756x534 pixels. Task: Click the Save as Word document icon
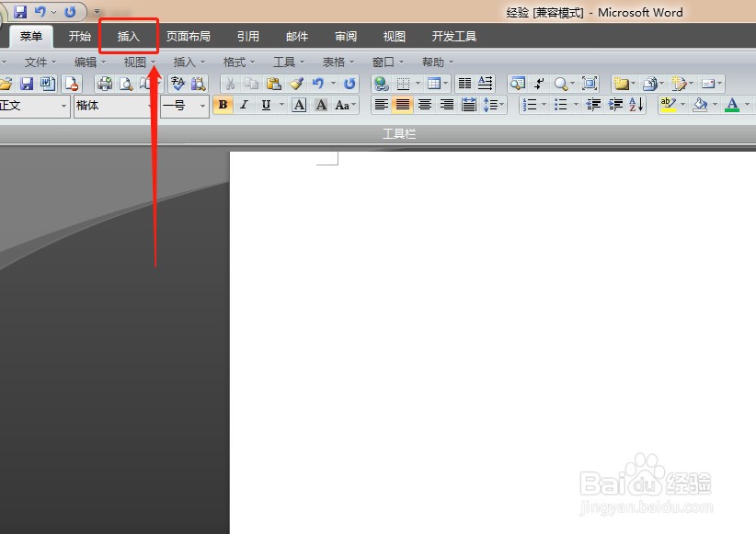pyautogui.click(x=48, y=84)
